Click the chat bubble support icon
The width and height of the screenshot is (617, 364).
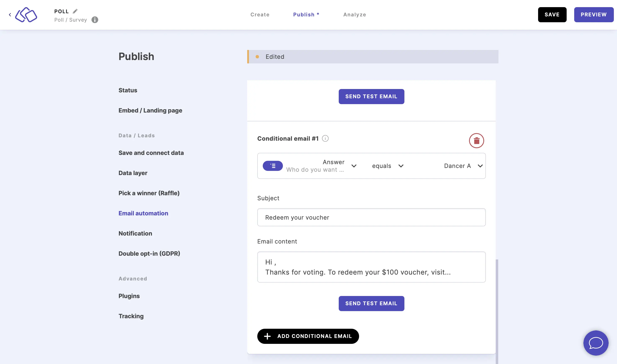[596, 343]
